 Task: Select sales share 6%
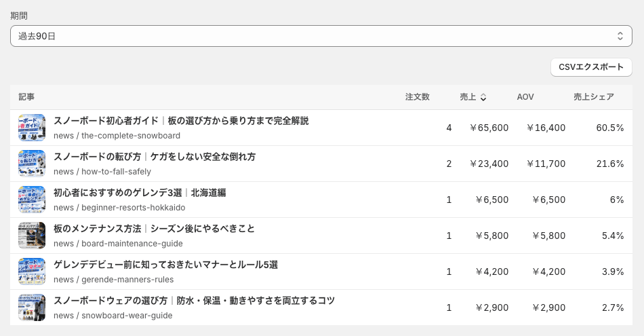pyautogui.click(x=617, y=200)
